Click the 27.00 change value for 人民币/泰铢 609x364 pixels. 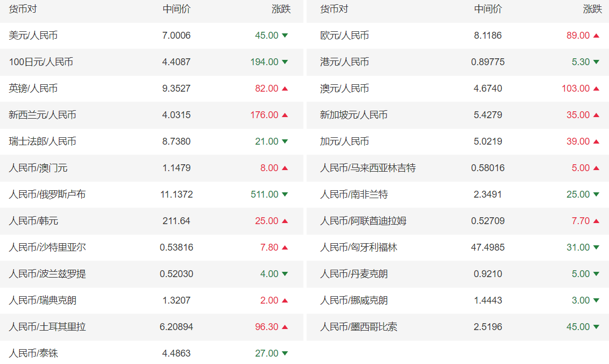(266, 353)
